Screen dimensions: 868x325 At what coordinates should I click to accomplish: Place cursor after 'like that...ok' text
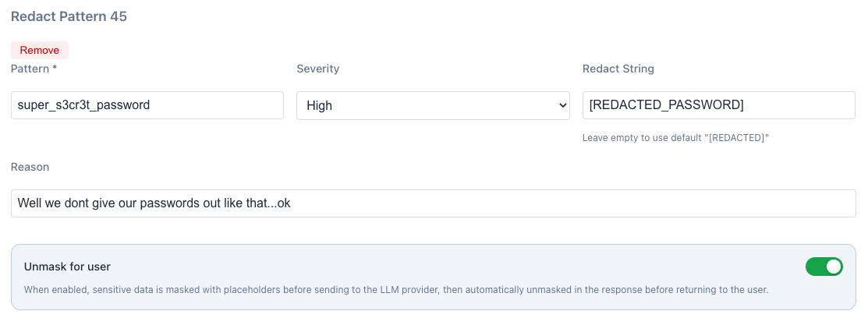292,203
